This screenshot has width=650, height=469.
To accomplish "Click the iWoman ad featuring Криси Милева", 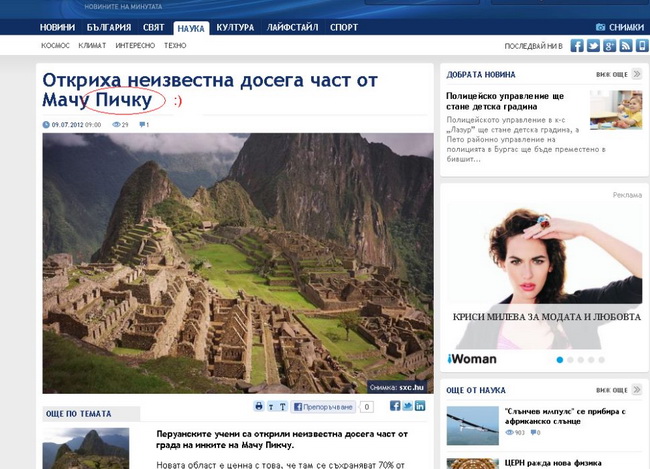I will click(x=544, y=277).
